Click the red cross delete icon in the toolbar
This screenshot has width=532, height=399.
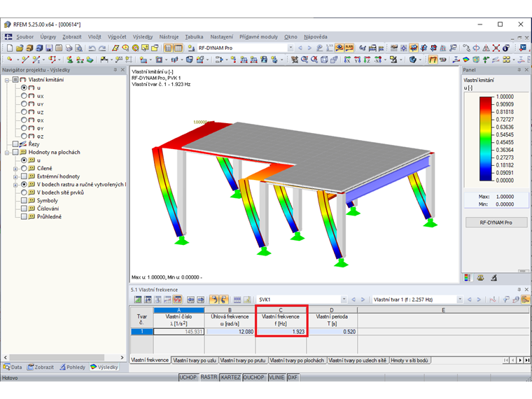[496, 48]
